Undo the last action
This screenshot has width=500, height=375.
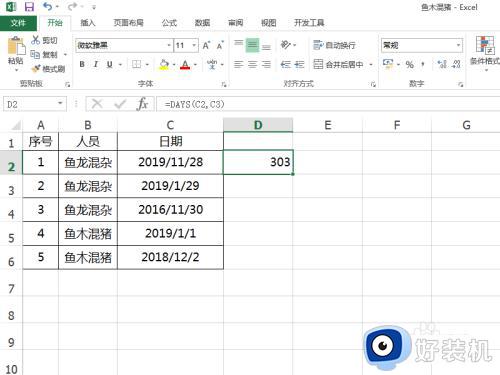(x=47, y=6)
